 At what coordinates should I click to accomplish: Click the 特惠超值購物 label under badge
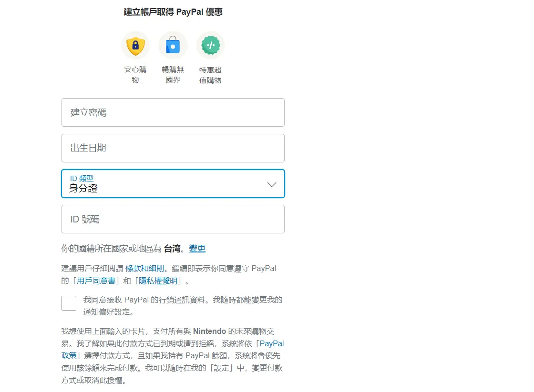click(x=210, y=75)
